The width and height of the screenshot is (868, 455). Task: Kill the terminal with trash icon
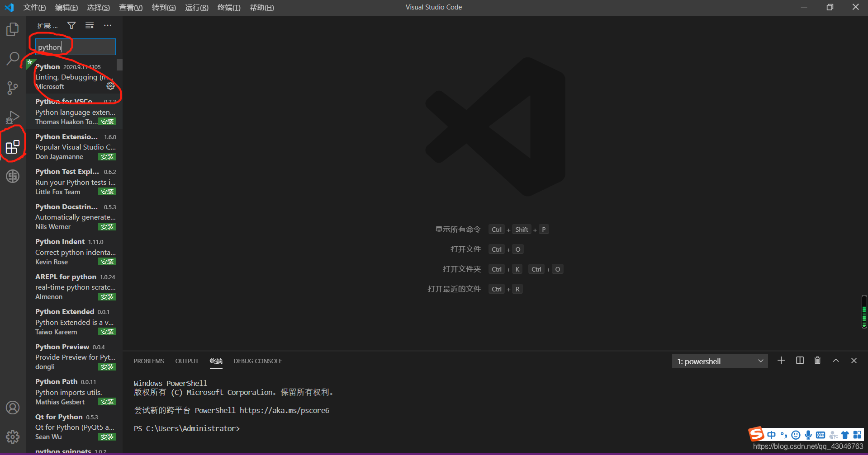pos(817,361)
